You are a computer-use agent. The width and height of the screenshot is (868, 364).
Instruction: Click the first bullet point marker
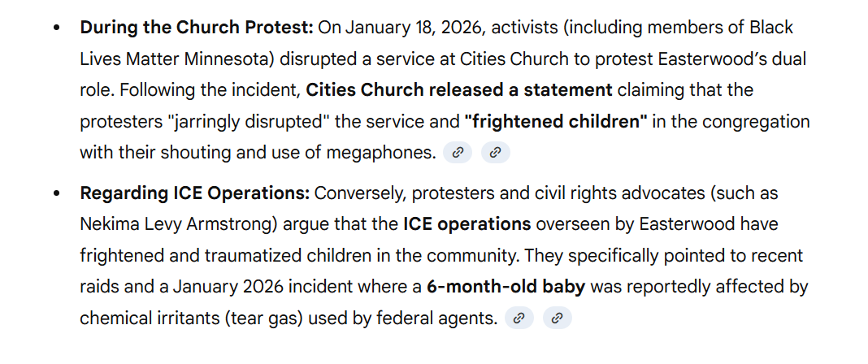[56, 28]
